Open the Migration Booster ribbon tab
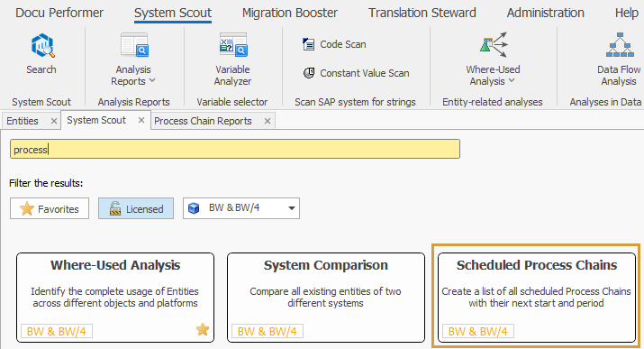 pyautogui.click(x=290, y=13)
